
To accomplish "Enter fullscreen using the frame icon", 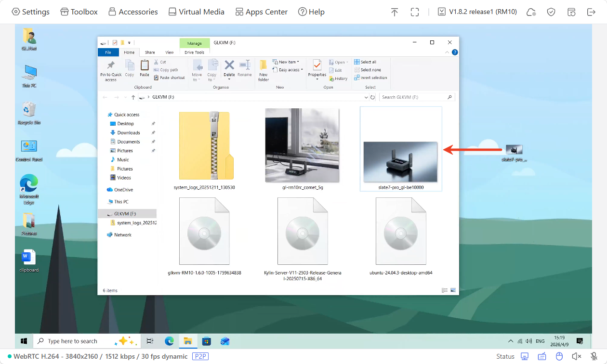I will pyautogui.click(x=414, y=12).
